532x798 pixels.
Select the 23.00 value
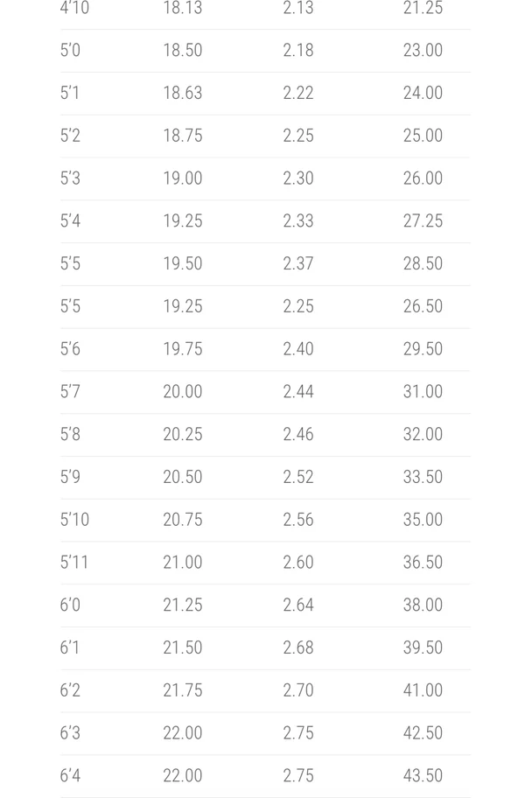[x=423, y=51]
